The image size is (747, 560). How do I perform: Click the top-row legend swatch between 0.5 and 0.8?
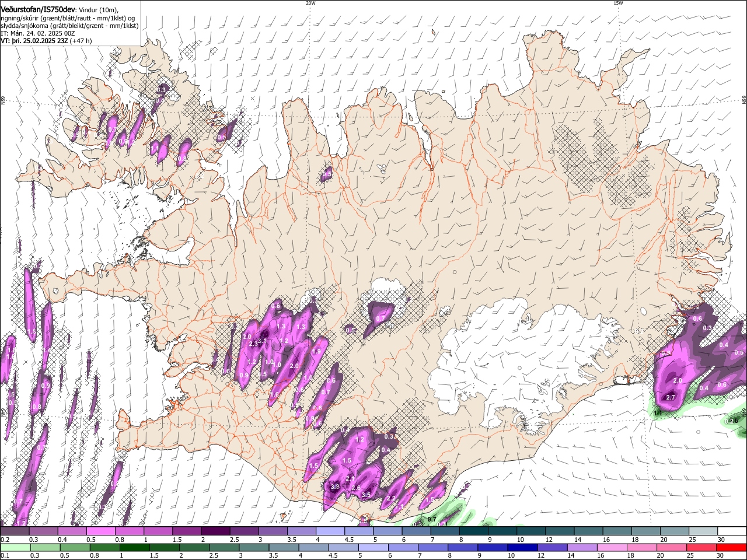pyautogui.click(x=100, y=531)
